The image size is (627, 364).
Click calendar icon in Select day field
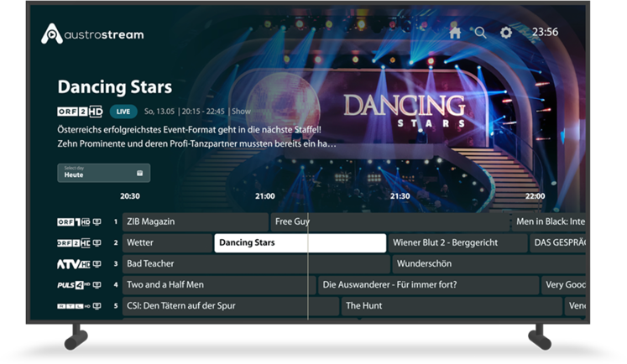tap(139, 173)
